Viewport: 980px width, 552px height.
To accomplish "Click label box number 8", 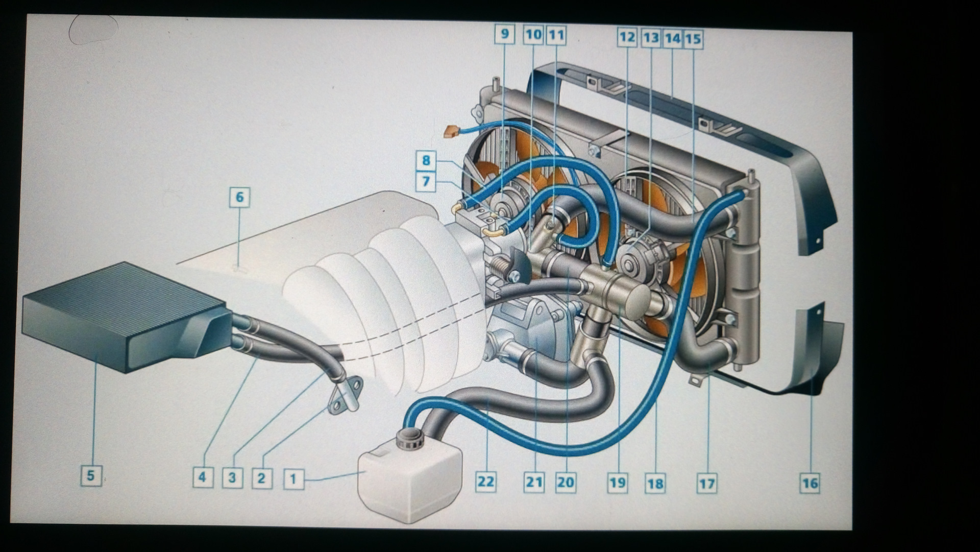I will pyautogui.click(x=426, y=161).
